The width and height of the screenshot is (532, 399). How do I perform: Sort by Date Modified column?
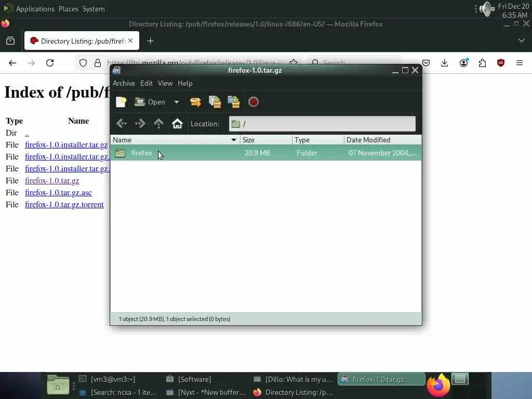click(x=383, y=140)
